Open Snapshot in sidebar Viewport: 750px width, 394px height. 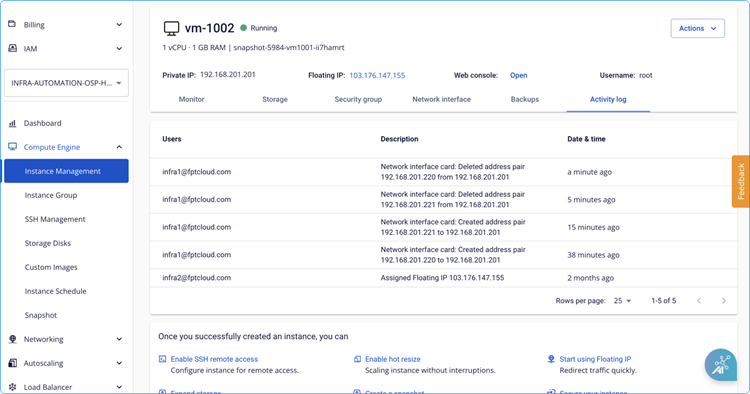41,315
